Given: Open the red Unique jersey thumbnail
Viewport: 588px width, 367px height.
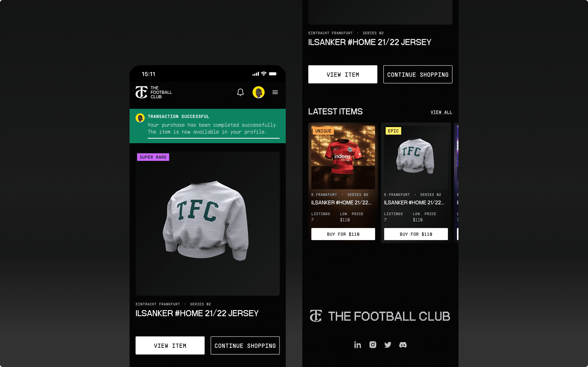Looking at the screenshot, I should 343,157.
